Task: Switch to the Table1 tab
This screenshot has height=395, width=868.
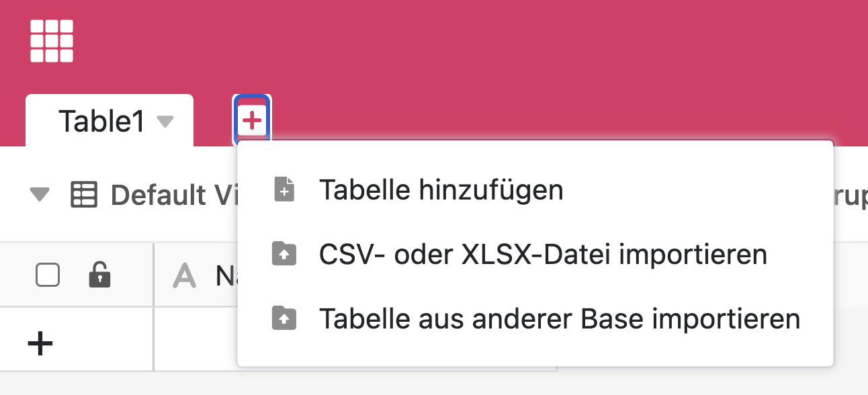Action: tap(101, 122)
